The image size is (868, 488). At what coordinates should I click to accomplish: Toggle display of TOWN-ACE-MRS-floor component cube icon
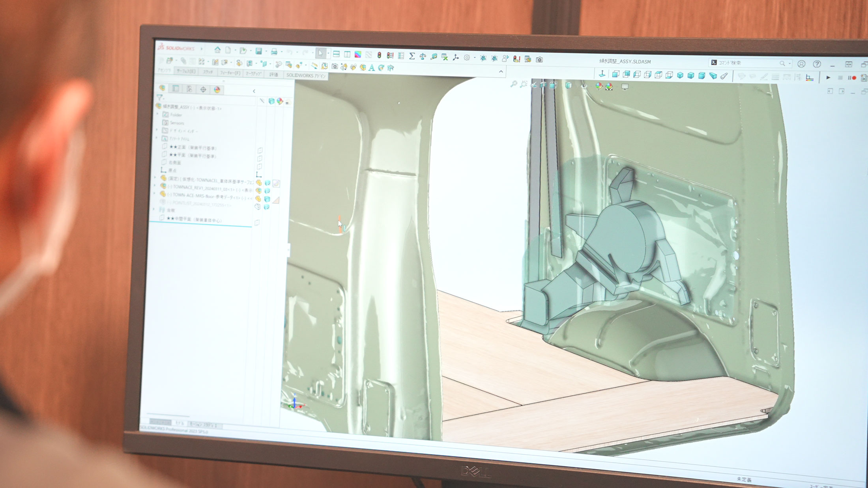[x=267, y=199]
